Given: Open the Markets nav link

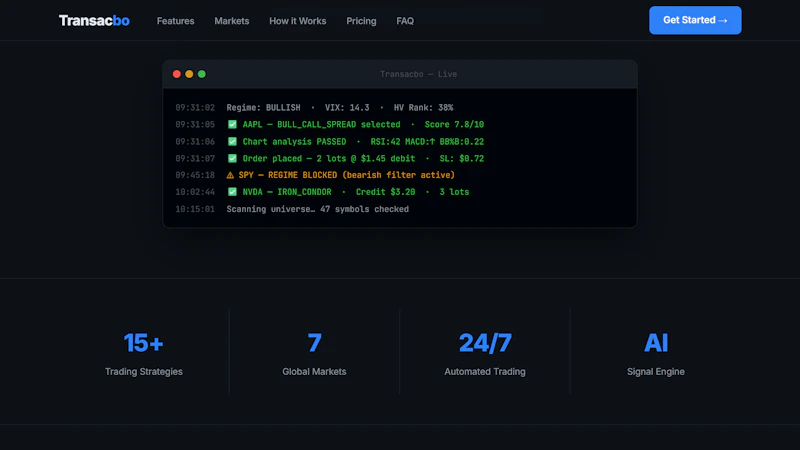Looking at the screenshot, I should coord(232,21).
